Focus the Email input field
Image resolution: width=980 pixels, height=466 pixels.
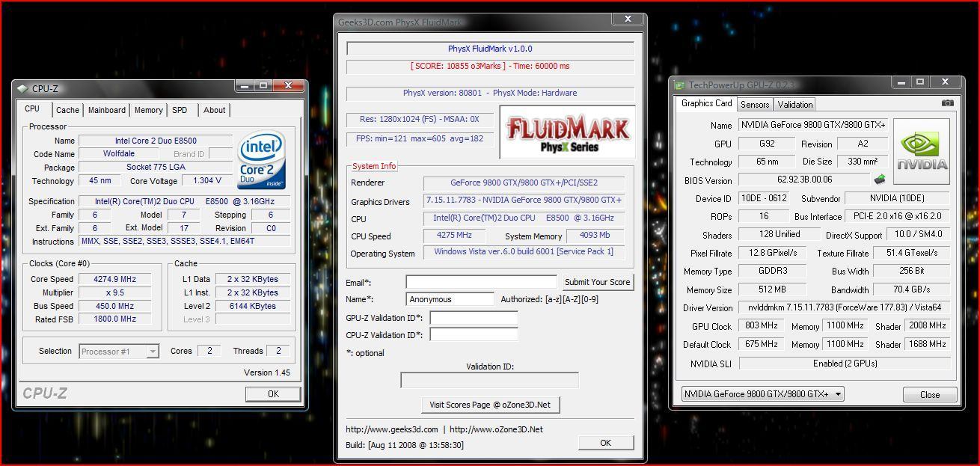pos(481,282)
